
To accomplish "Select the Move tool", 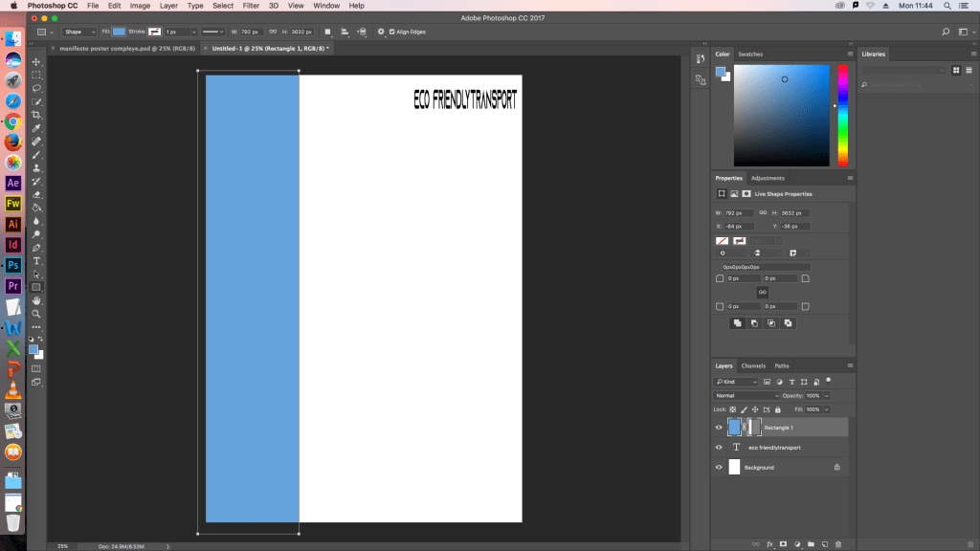I will pyautogui.click(x=36, y=61).
